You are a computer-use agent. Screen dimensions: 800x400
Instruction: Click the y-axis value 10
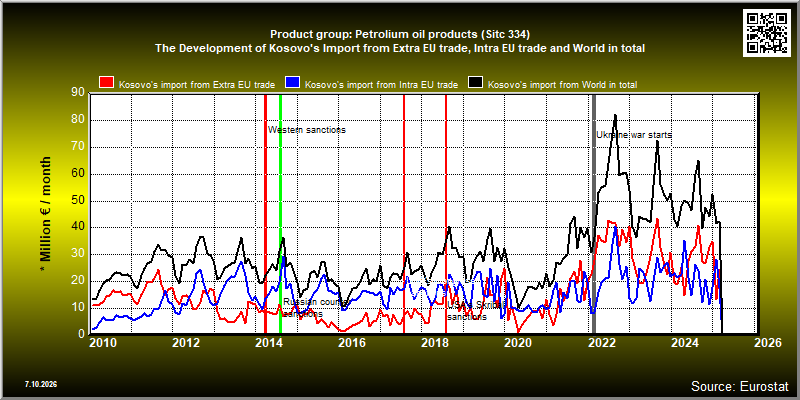click(79, 308)
